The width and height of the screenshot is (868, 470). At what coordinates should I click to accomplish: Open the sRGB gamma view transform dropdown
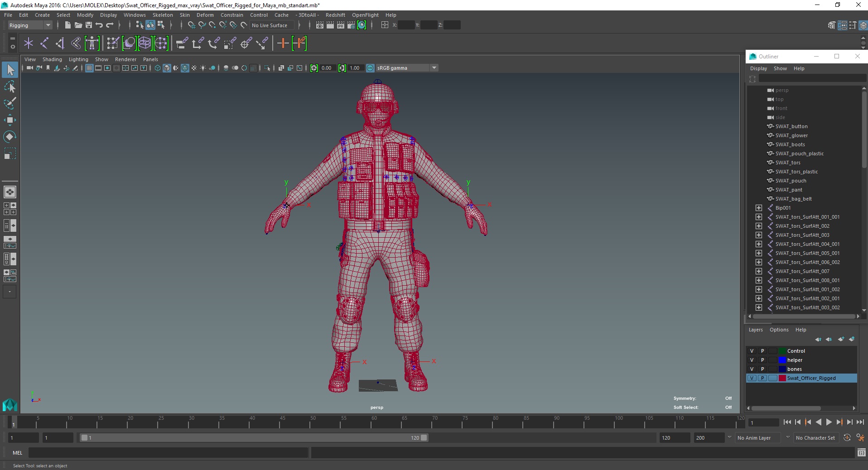tap(407, 68)
